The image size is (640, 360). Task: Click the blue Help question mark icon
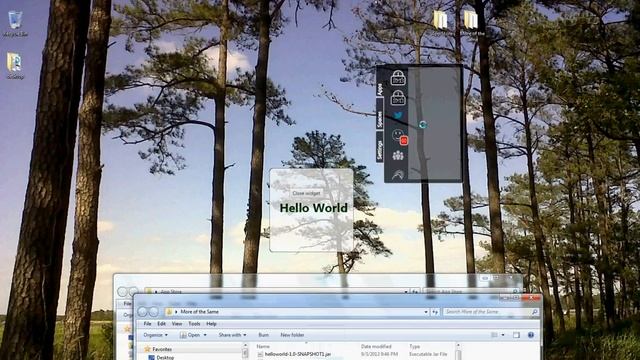click(531, 335)
